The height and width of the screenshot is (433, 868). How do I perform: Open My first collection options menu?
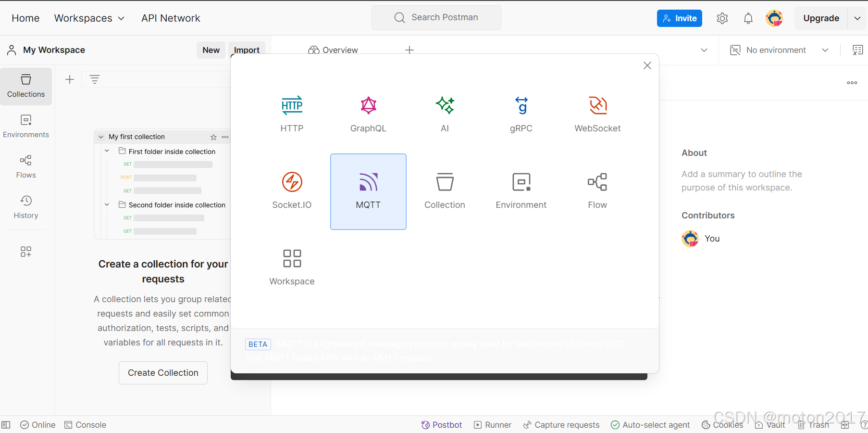pos(225,137)
